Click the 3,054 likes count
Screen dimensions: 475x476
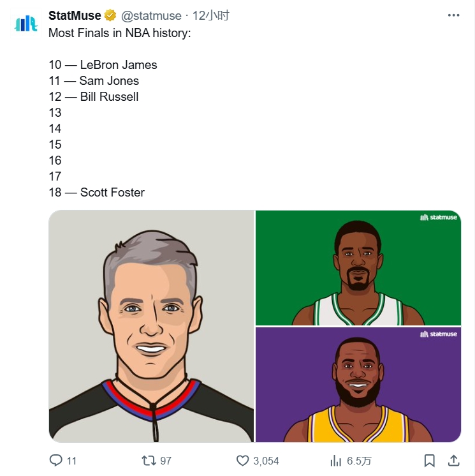266,461
